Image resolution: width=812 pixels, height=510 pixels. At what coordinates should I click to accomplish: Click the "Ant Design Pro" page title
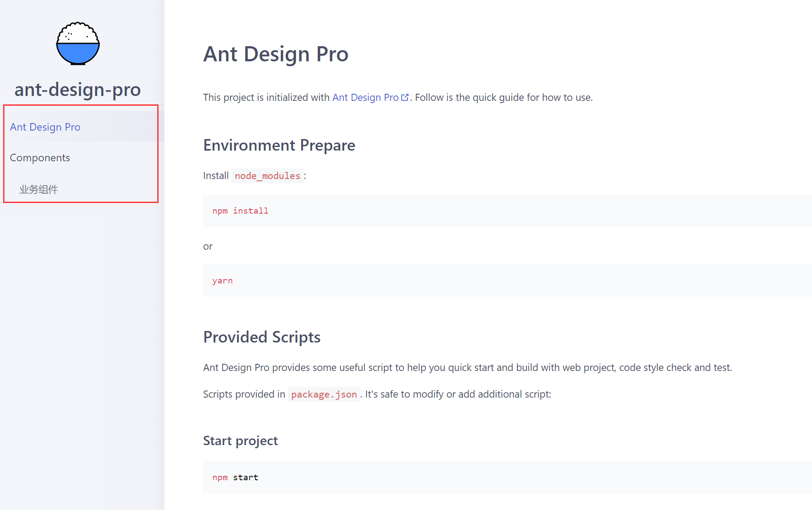tap(275, 54)
